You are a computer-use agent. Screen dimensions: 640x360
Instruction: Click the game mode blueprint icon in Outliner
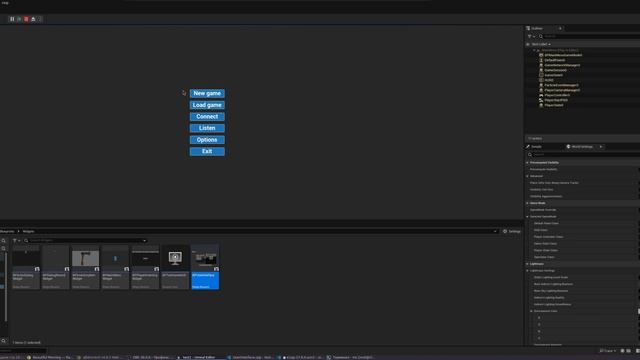click(541, 55)
